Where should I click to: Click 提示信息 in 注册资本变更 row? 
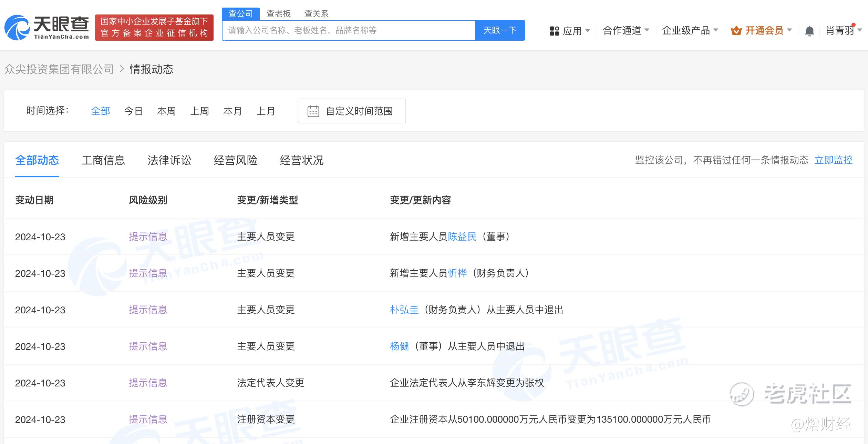pyautogui.click(x=148, y=419)
